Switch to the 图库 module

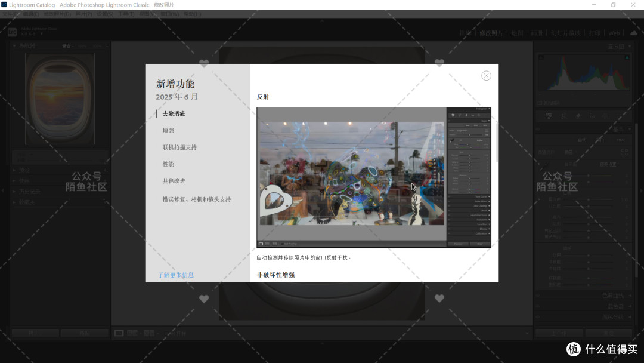coord(466,33)
